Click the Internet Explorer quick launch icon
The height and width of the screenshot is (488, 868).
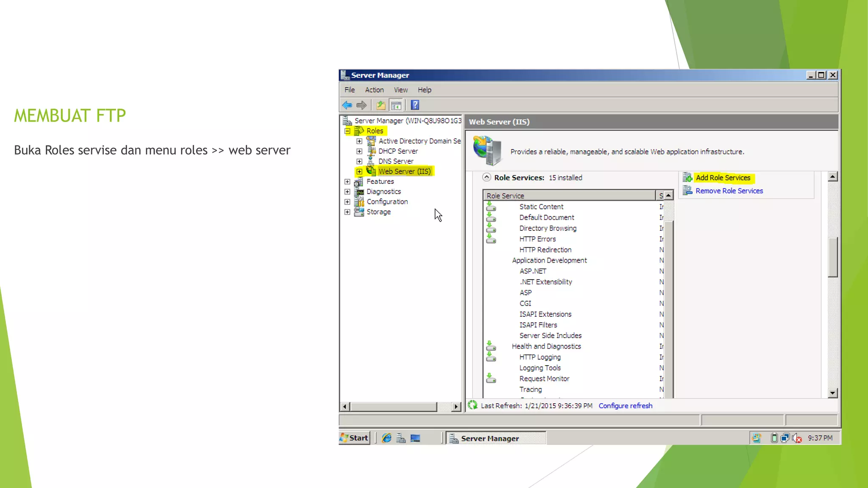[x=387, y=438]
